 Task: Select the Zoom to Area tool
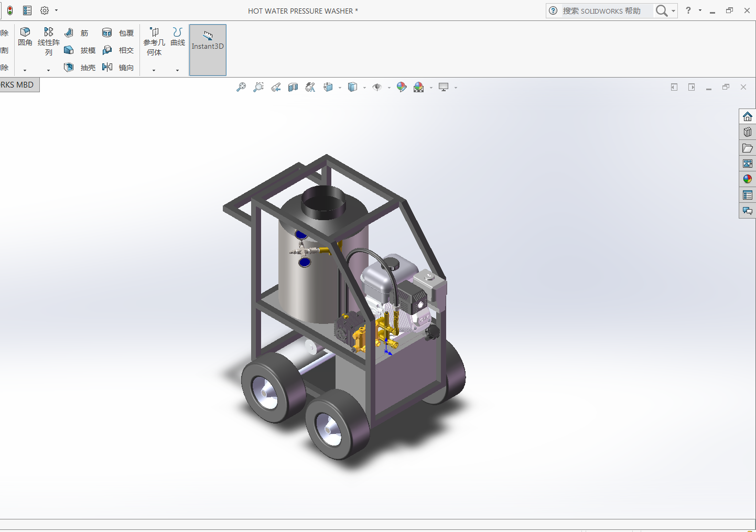click(x=258, y=88)
